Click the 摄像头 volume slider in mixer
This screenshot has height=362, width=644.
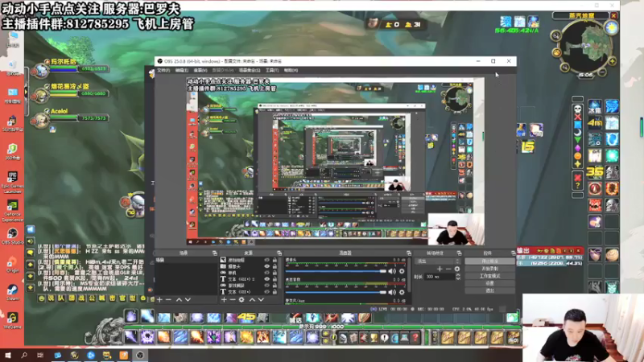pos(336,271)
